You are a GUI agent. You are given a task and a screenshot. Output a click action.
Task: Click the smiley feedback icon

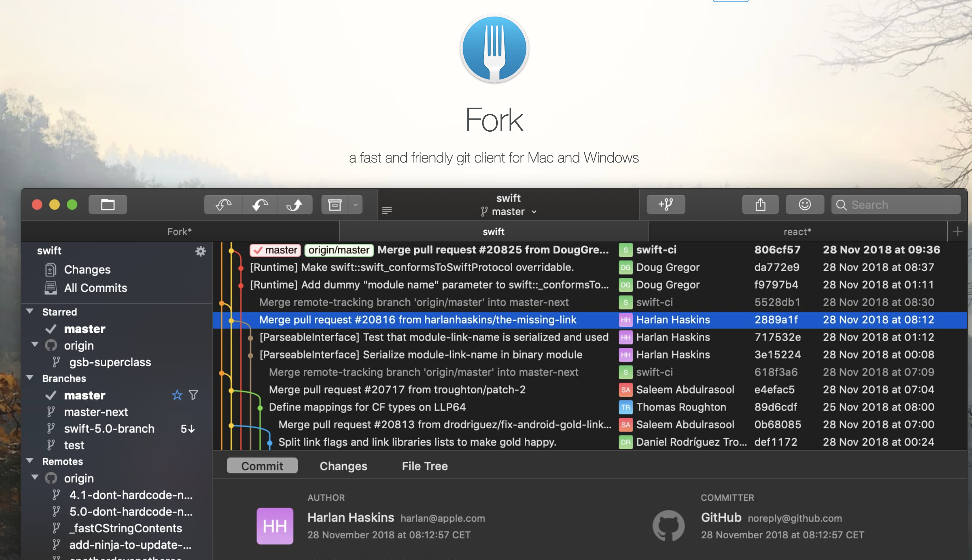coord(805,205)
